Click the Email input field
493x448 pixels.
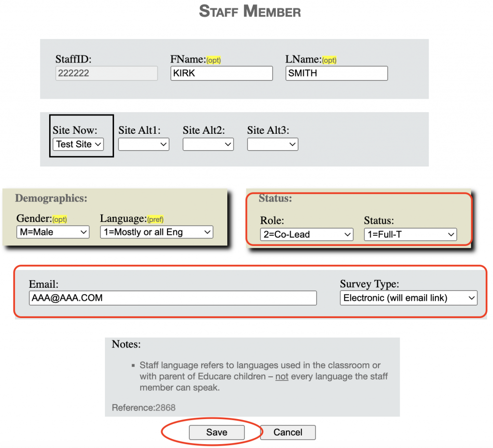pyautogui.click(x=173, y=298)
